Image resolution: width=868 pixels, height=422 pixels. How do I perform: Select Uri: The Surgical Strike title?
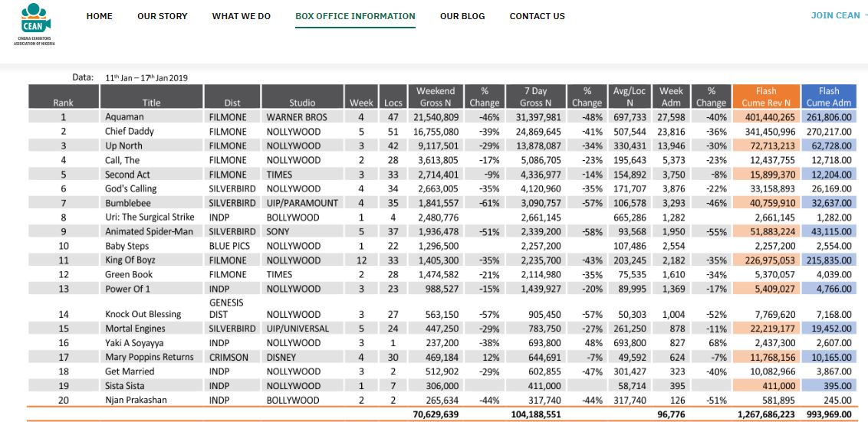[x=150, y=218]
